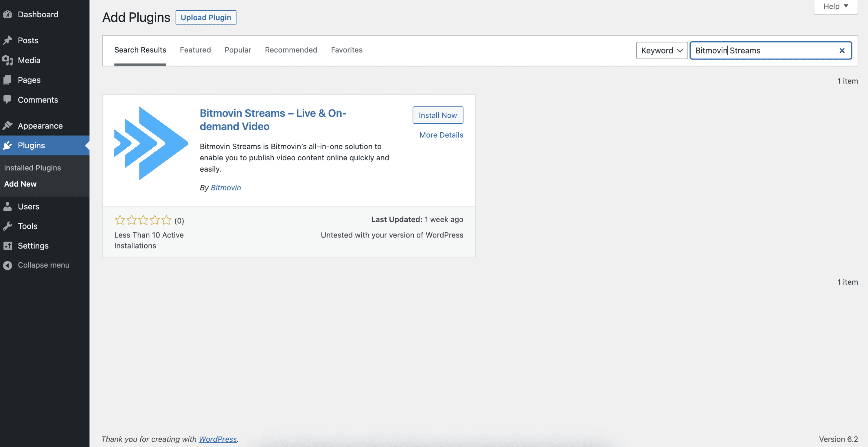Click the first star rating toggle
This screenshot has width=868, height=447.
(x=120, y=220)
